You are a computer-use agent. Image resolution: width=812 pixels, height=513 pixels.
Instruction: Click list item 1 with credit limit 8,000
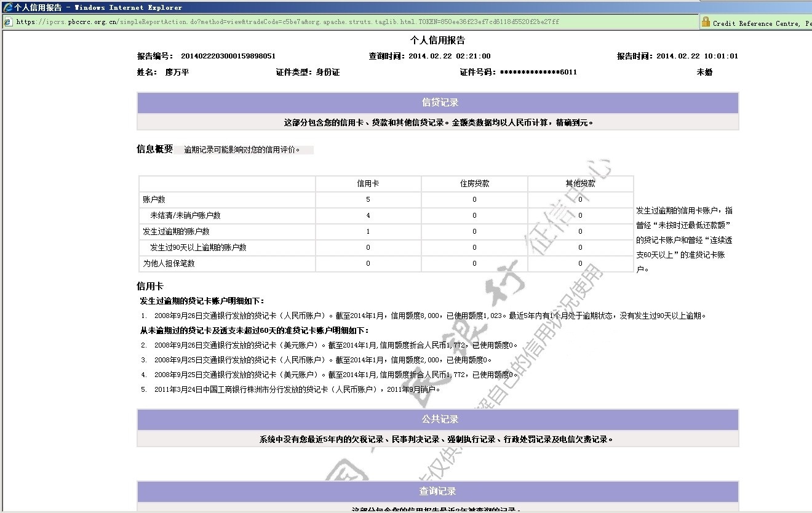423,316
